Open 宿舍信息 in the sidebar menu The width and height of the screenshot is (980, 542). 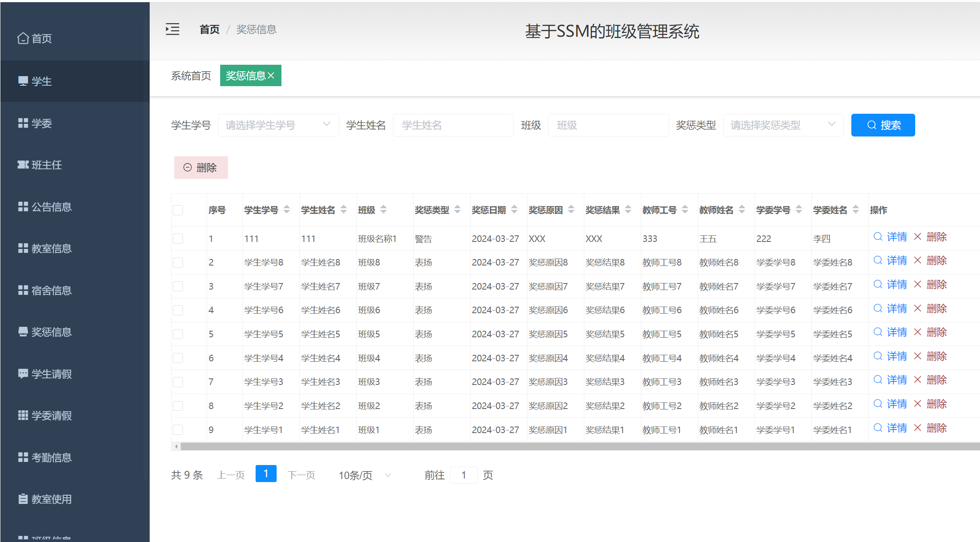tap(75, 290)
